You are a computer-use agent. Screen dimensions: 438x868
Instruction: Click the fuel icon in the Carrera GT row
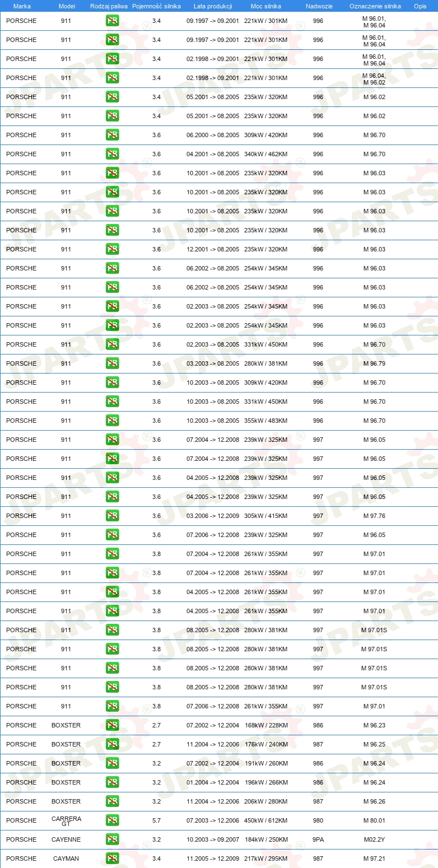click(112, 820)
